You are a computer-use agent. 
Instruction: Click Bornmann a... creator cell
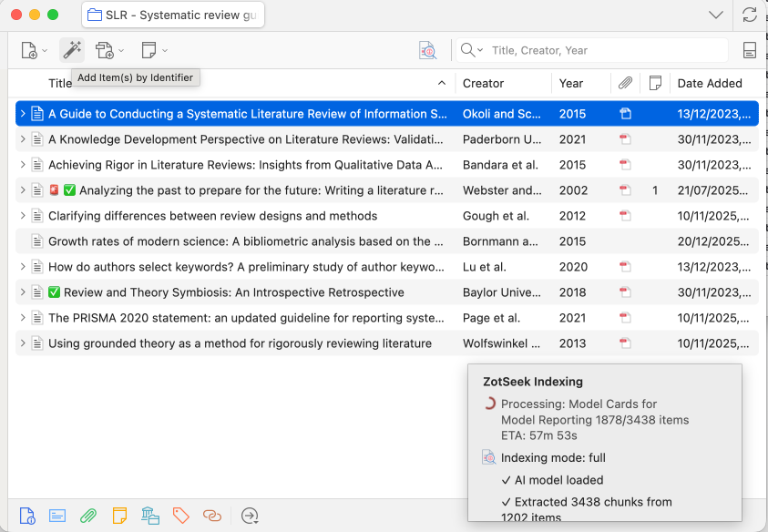pos(500,241)
